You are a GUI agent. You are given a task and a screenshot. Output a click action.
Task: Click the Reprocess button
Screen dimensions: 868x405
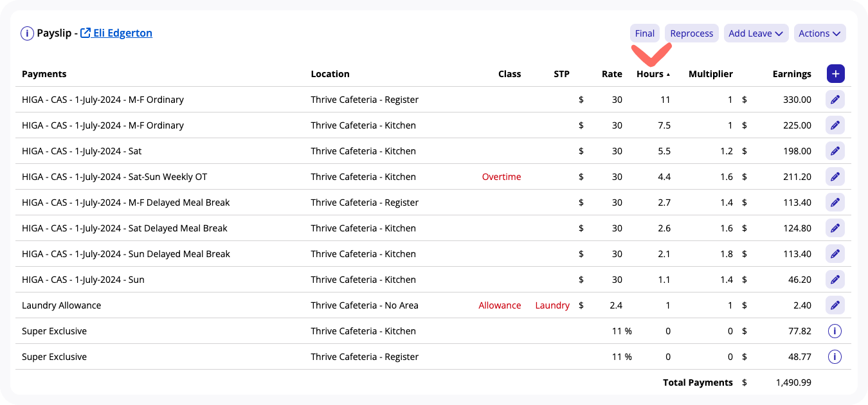pos(692,33)
